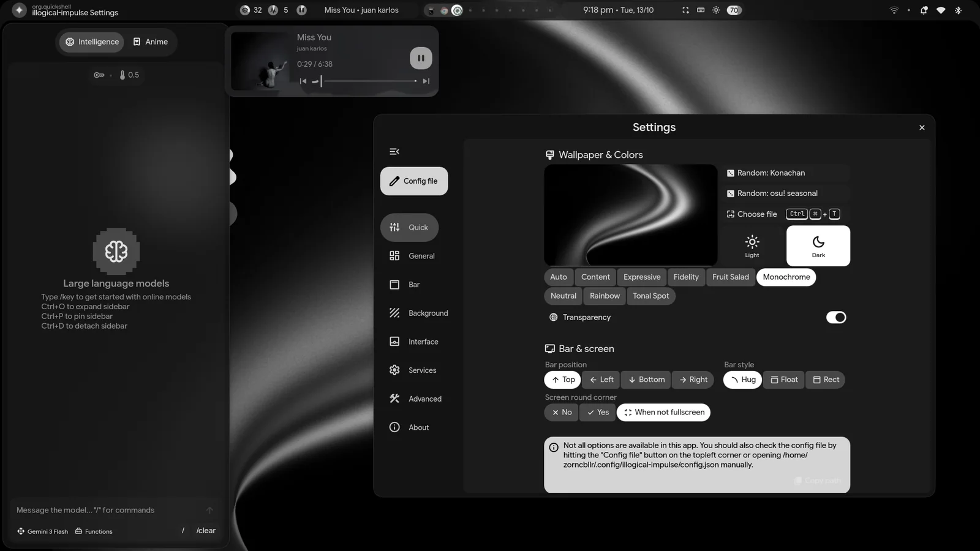Select the Monochrome color scheme

pos(786,277)
